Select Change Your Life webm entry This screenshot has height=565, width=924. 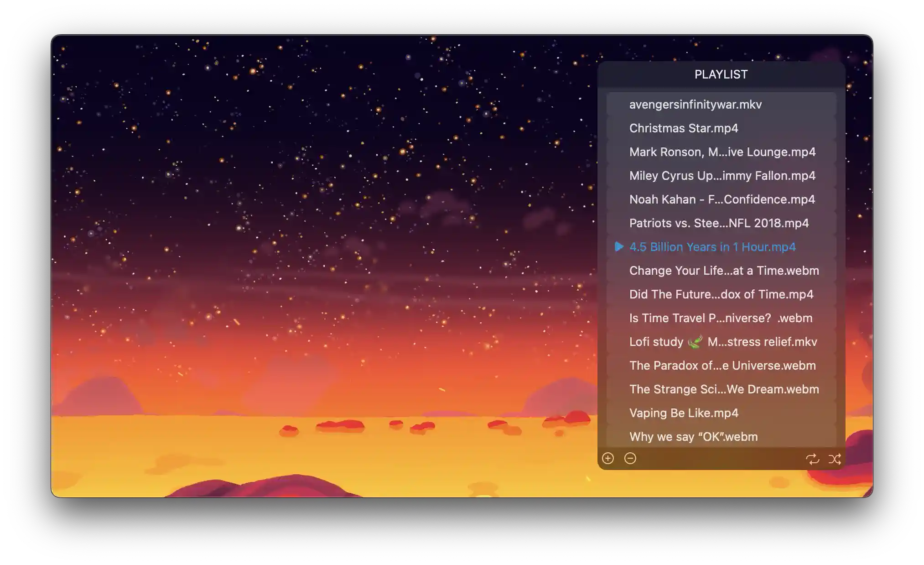tap(721, 271)
